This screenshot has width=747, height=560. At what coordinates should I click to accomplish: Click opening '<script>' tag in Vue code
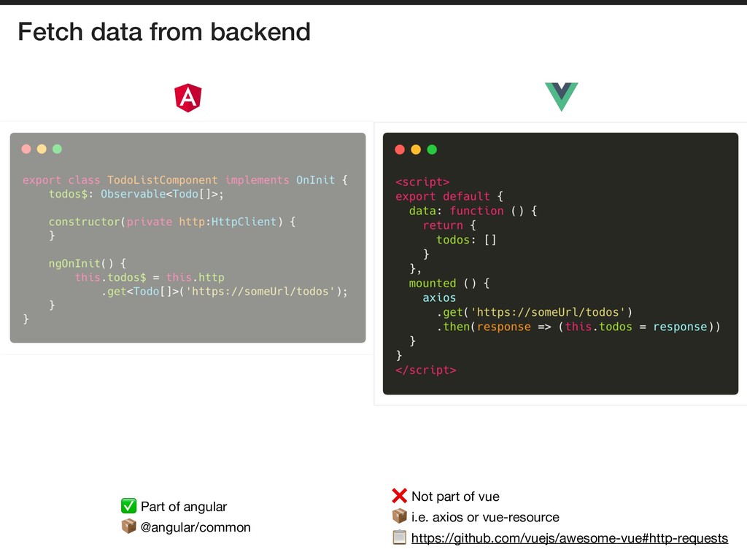422,182
